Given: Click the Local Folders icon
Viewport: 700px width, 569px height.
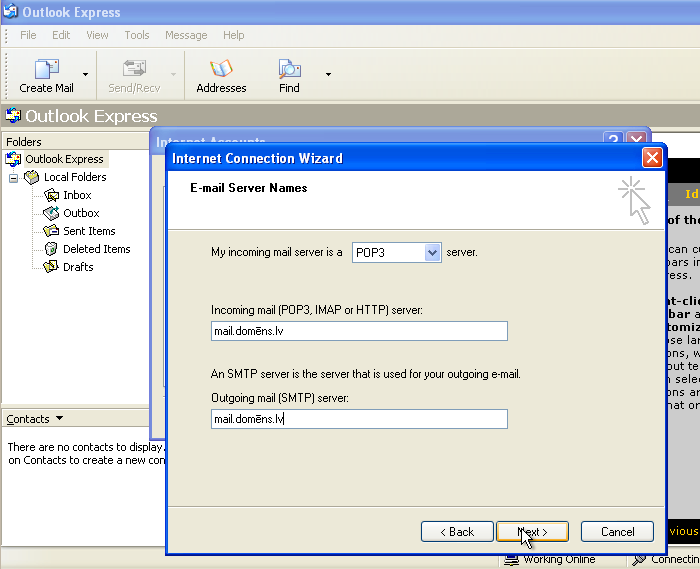Looking at the screenshot, I should [x=31, y=177].
